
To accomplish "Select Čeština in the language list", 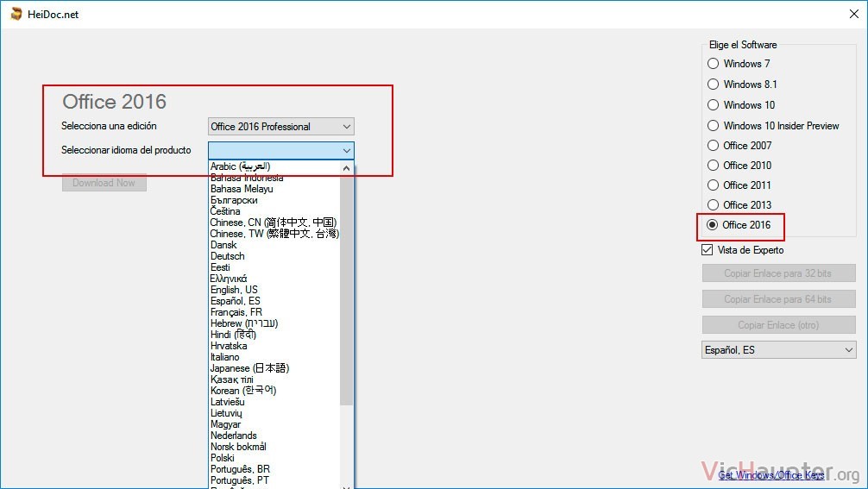I will [x=274, y=211].
